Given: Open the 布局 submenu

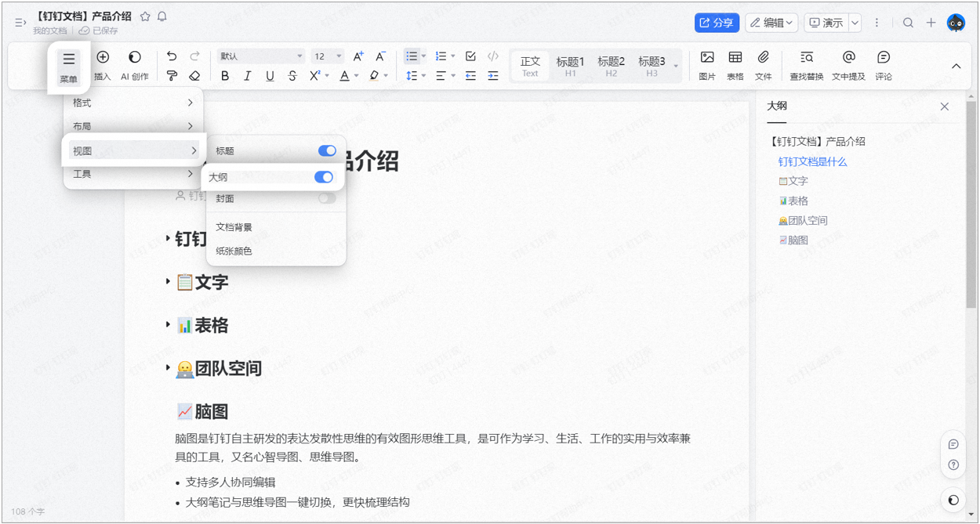Looking at the screenshot, I should click(133, 126).
